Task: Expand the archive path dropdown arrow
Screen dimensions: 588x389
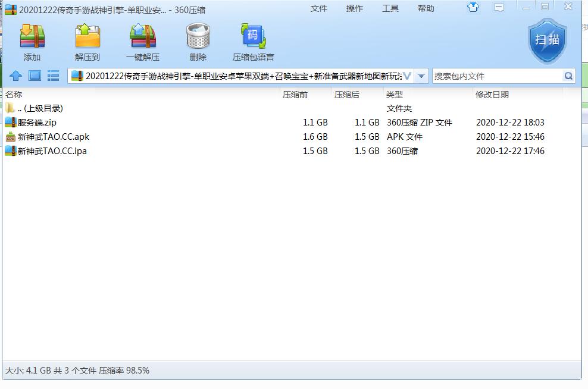Action: [421, 76]
